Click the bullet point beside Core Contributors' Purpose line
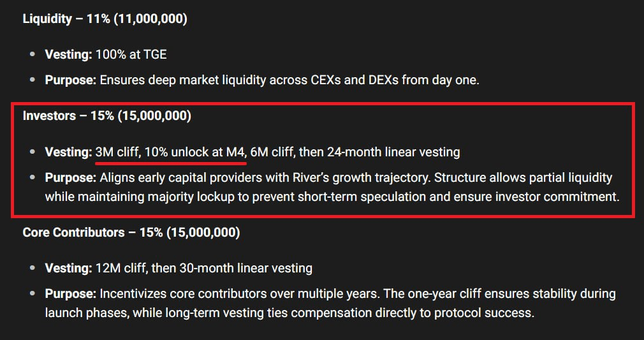Viewport: 644px width, 340px height. [x=33, y=295]
